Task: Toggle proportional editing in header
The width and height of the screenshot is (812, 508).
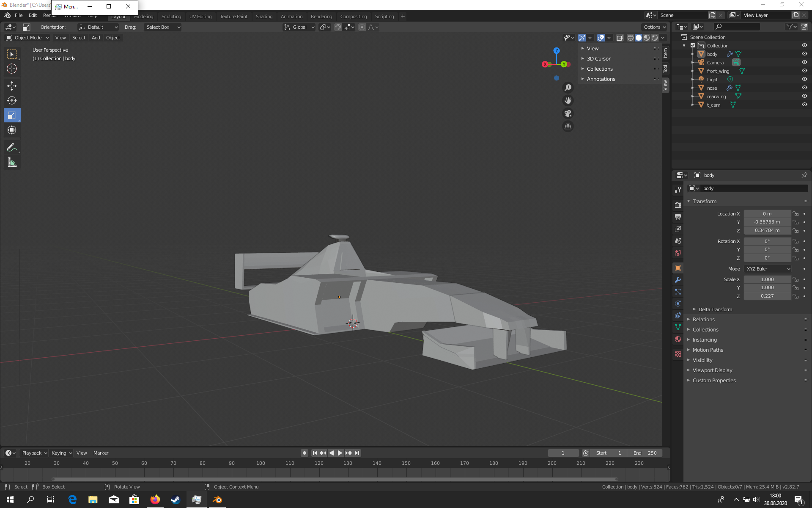Action: (362, 27)
